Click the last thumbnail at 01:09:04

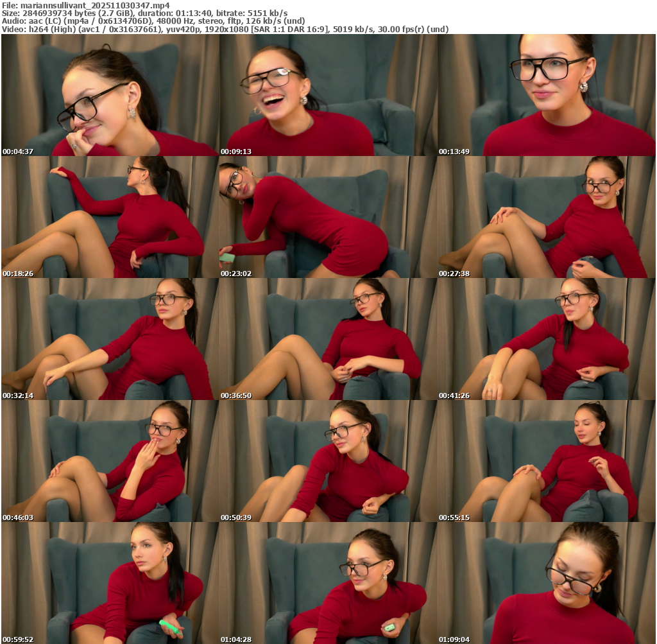click(547, 583)
